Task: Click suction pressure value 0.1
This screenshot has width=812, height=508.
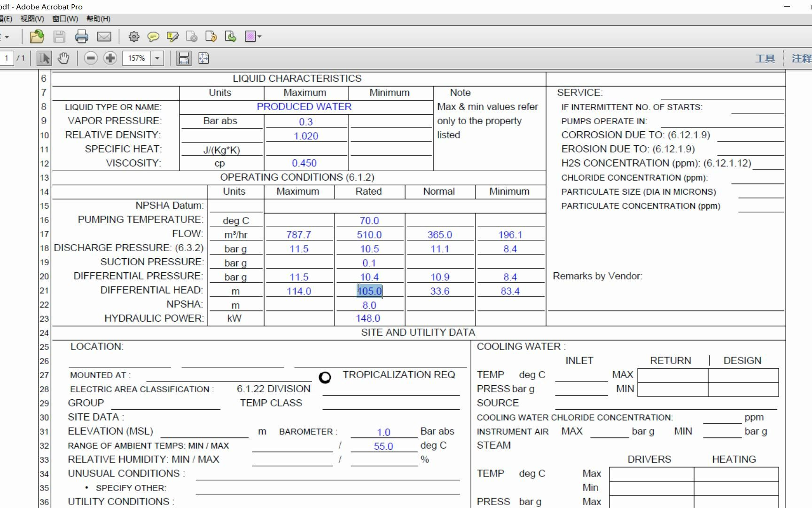Action: (x=369, y=263)
